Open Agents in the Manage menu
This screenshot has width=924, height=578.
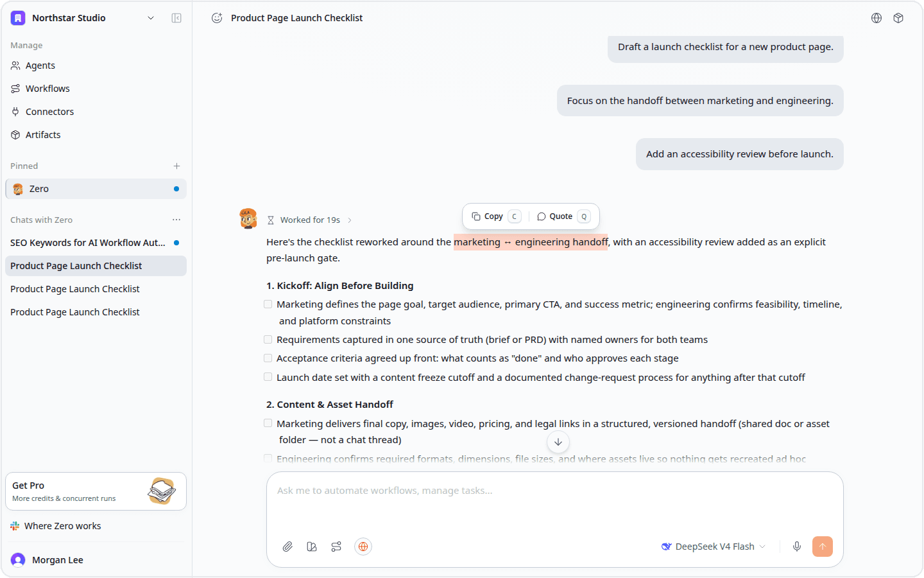96,66
